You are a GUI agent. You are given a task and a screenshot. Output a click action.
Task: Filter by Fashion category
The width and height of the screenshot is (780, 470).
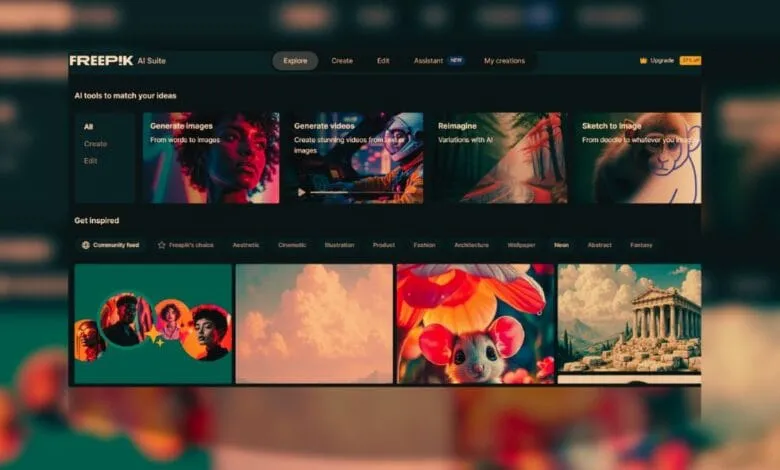tap(424, 245)
